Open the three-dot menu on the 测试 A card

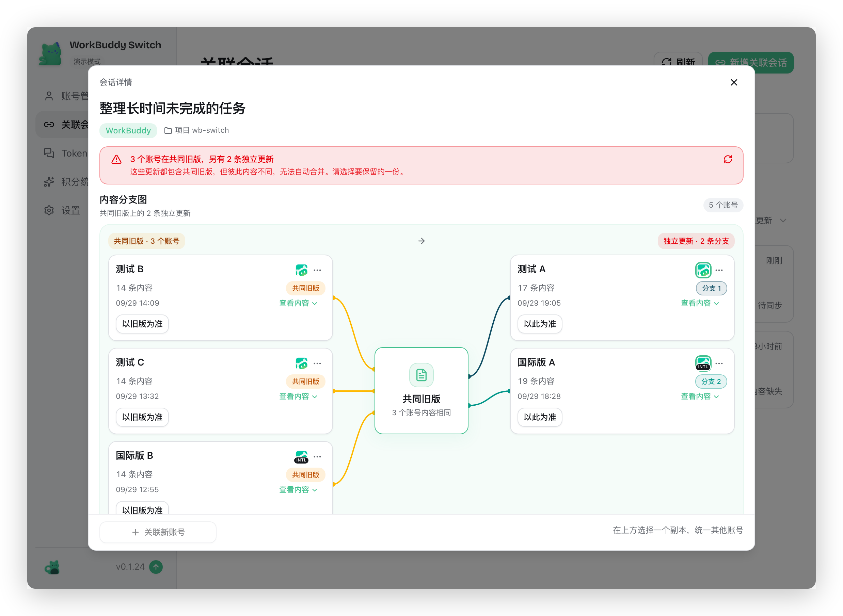click(x=719, y=270)
